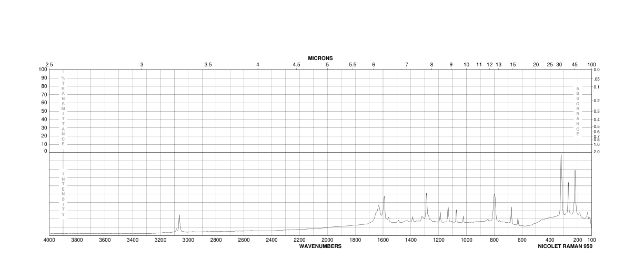Click the 13 microns tick label
644x278 pixels.
coord(498,65)
